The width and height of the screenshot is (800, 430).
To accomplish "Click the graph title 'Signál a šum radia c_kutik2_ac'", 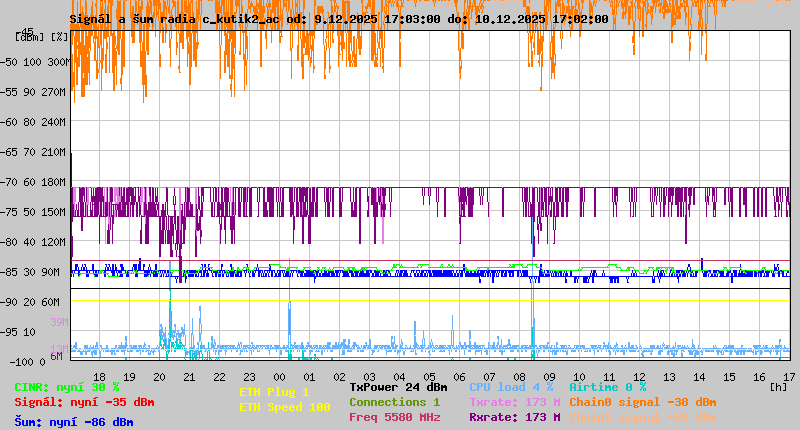I will pos(174,19).
